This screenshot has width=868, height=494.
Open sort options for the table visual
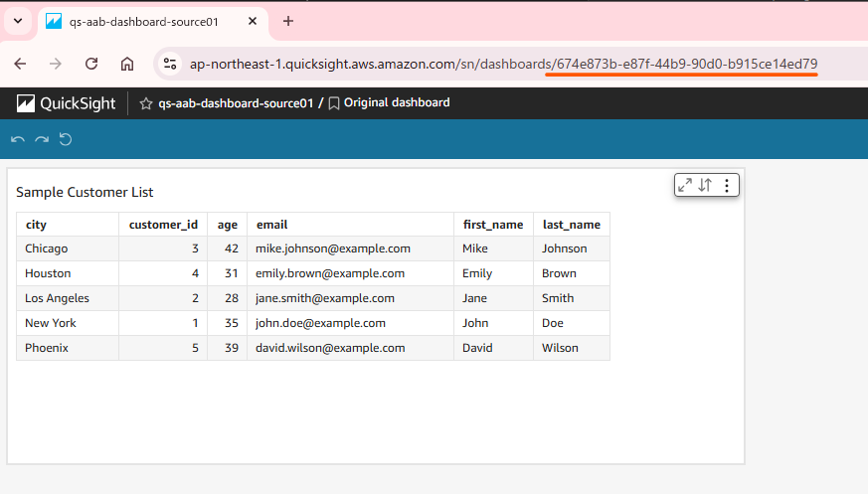[x=705, y=185]
